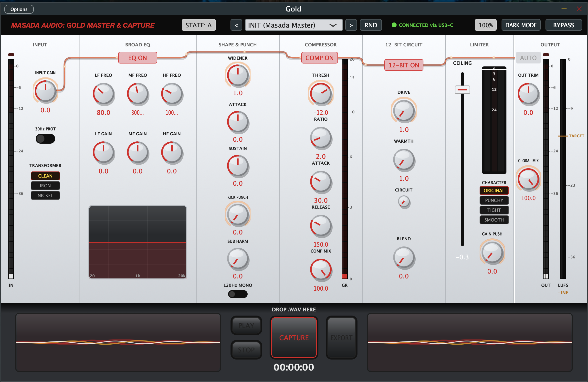
Task: Click the small CIRCUIT knob
Action: click(404, 202)
